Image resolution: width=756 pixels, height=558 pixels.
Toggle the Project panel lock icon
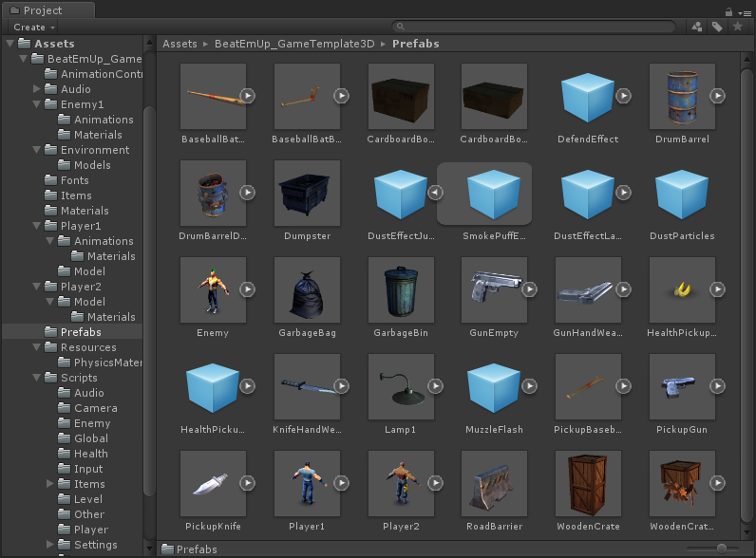[x=729, y=12]
